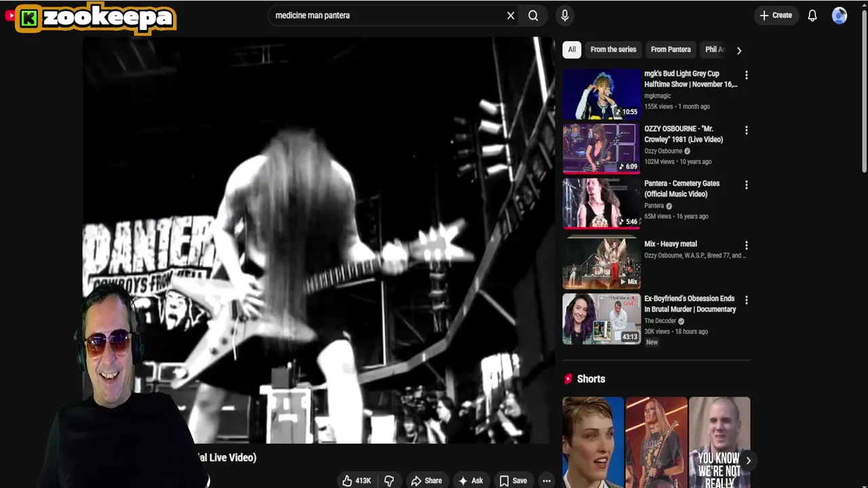Click the 'OZZY OSBOURNE - Mr. Crowley' title
This screenshot has width=868, height=488.
coord(684,134)
